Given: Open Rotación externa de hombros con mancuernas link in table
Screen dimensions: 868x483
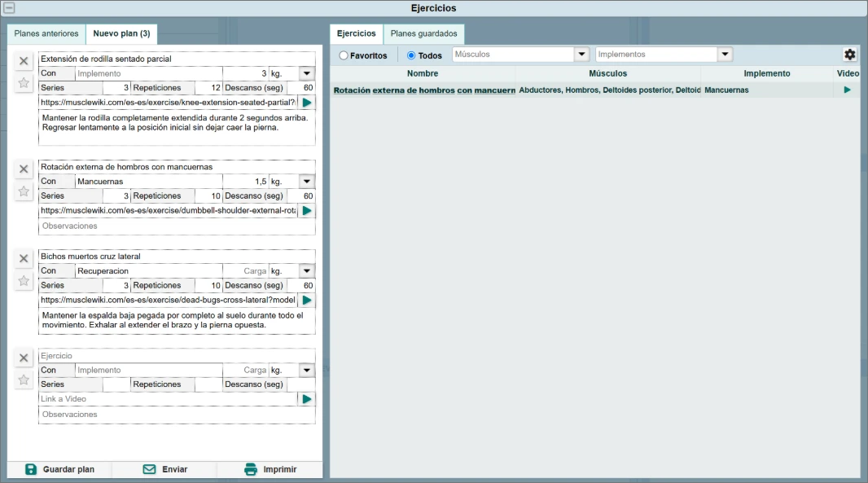Looking at the screenshot, I should point(424,90).
